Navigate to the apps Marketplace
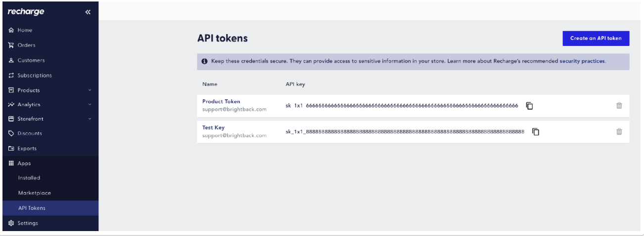The width and height of the screenshot is (644, 236). (34, 193)
